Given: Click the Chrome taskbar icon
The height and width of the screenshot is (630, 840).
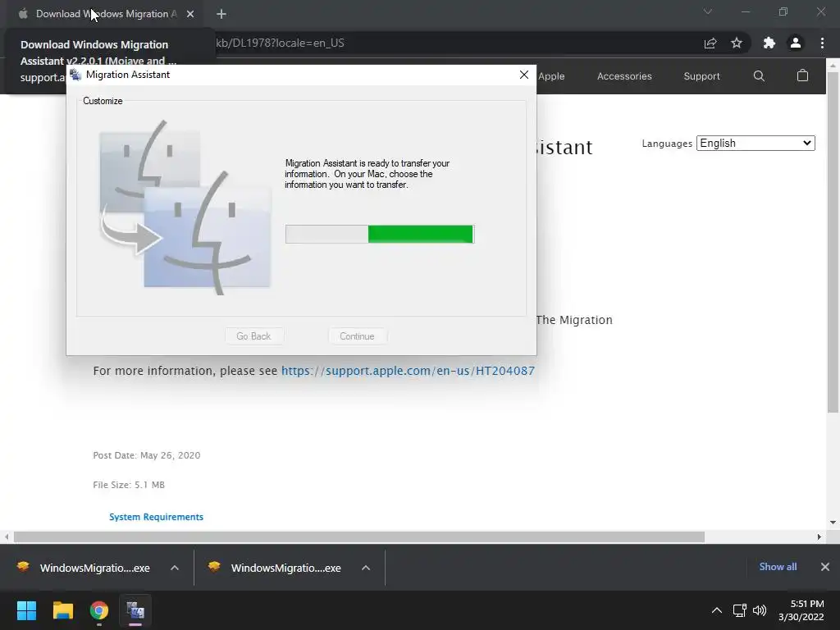Looking at the screenshot, I should [99, 610].
